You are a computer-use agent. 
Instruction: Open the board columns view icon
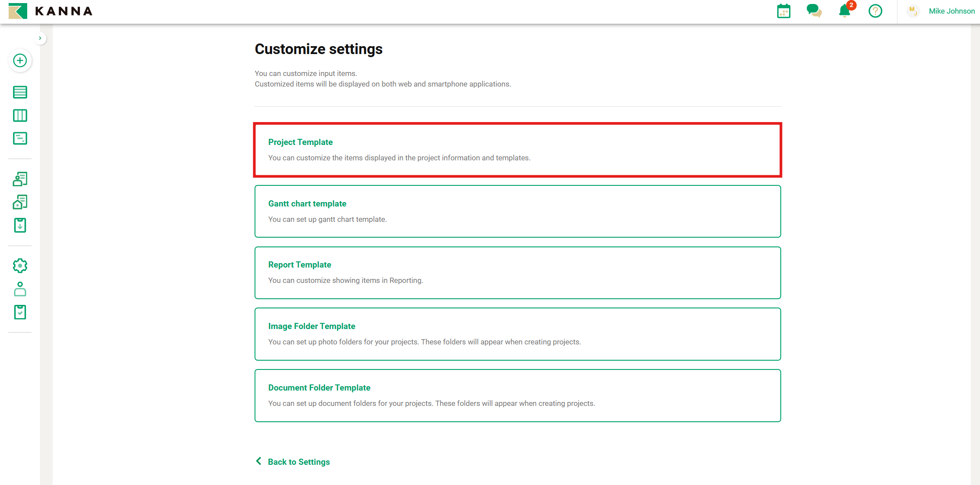(20, 116)
